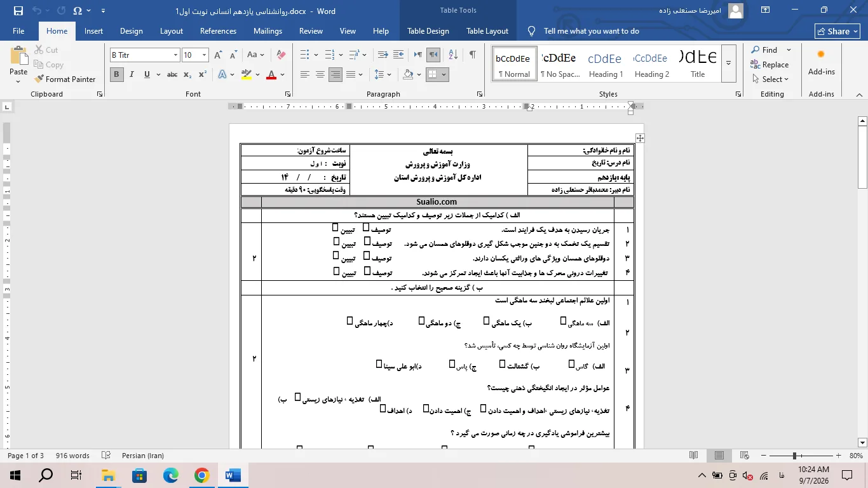Align text right
The width and height of the screenshot is (868, 488).
click(x=335, y=74)
